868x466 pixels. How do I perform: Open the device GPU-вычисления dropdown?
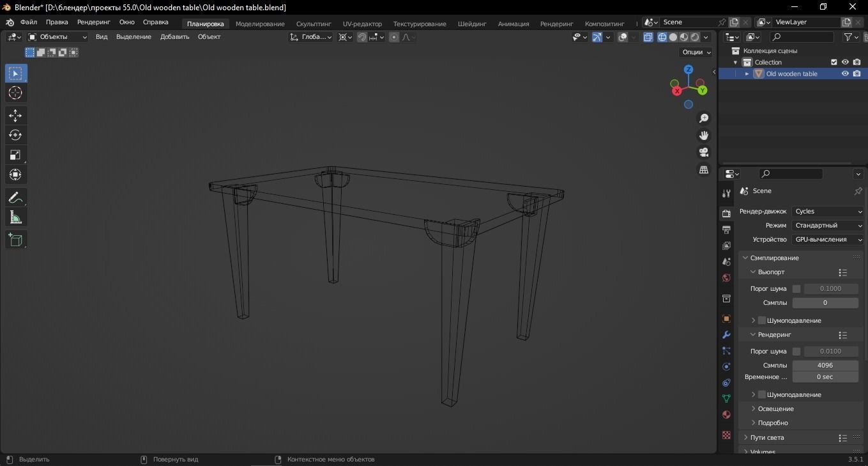(828, 240)
